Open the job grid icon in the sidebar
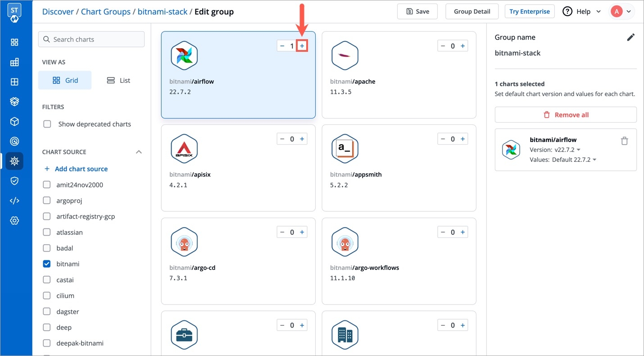 pyautogui.click(x=14, y=62)
